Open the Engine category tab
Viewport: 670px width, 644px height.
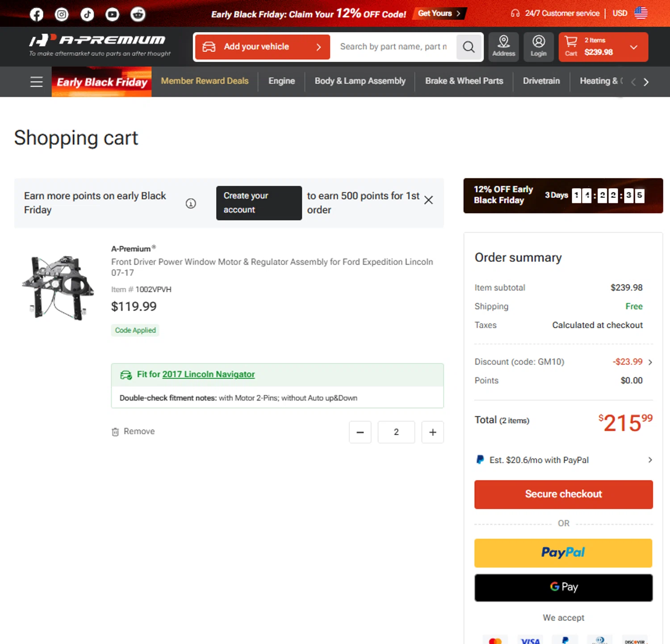[x=281, y=81]
